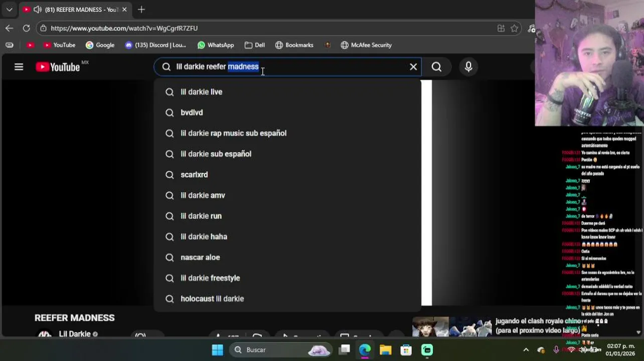Start voice search with microphone
Viewport: 644px width, 361px height.
(x=468, y=67)
